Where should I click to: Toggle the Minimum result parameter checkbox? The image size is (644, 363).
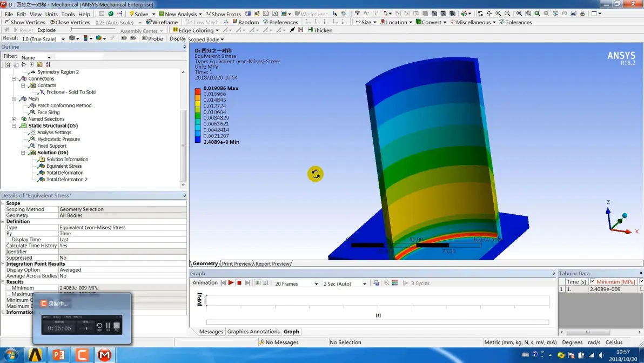click(9, 288)
